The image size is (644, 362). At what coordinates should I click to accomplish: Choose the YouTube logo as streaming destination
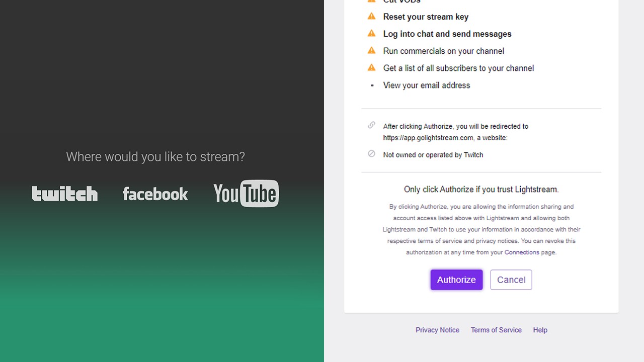click(246, 194)
